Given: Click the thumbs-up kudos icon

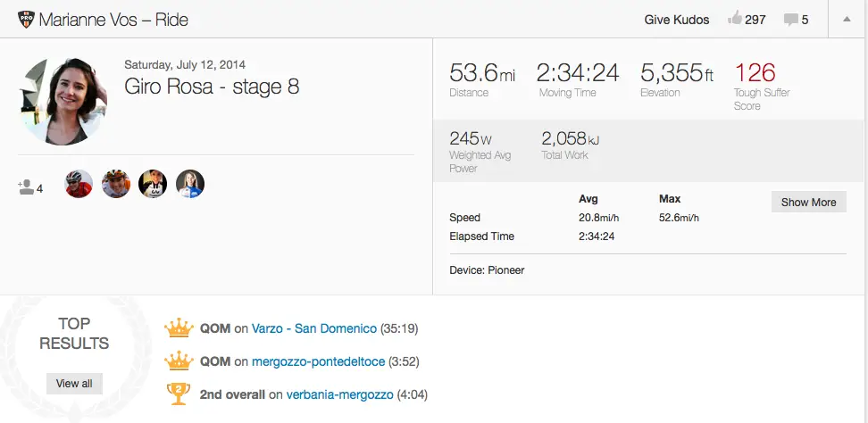Looking at the screenshot, I should click(735, 19).
